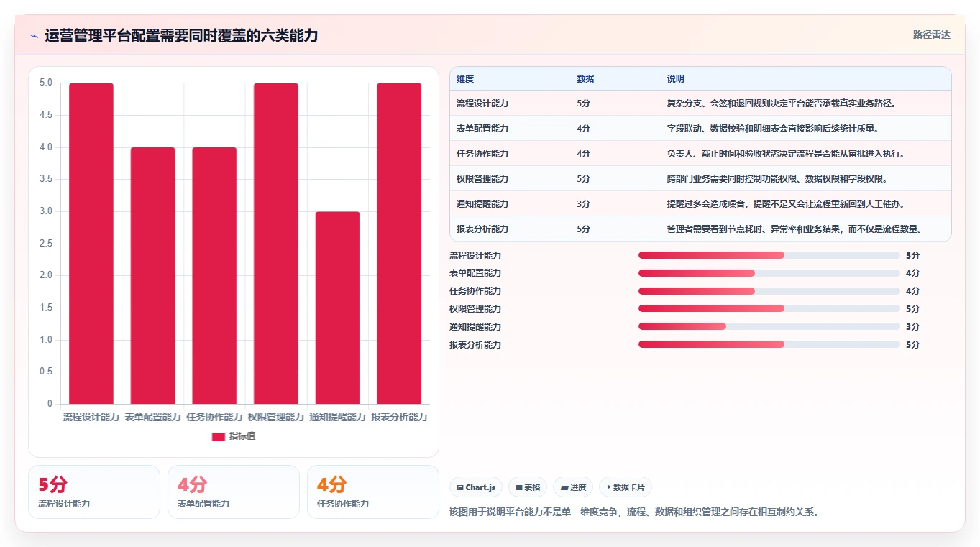Click description starting 字段联动、数据校验
The image size is (980, 547).
(x=773, y=129)
